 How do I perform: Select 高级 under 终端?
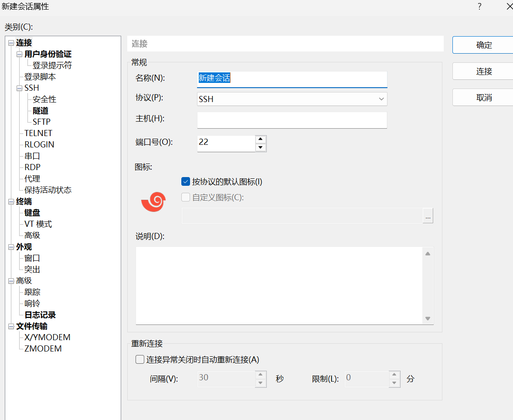point(32,235)
